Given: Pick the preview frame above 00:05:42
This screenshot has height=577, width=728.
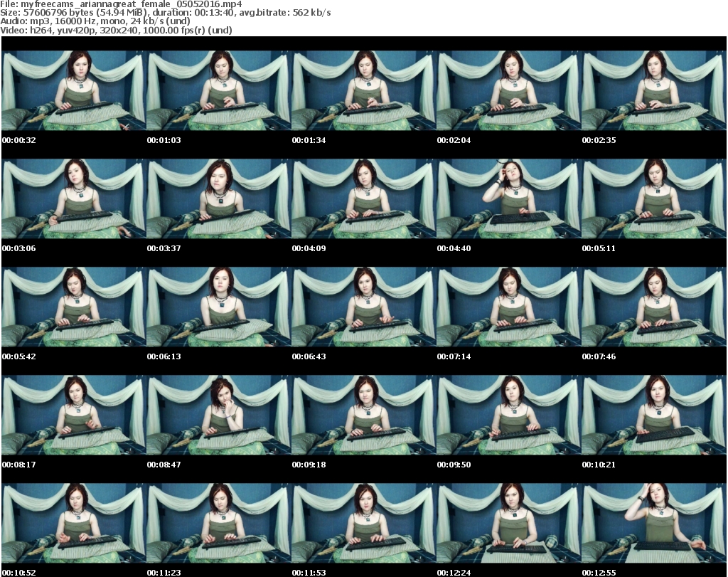Looking at the screenshot, I should pos(74,307).
